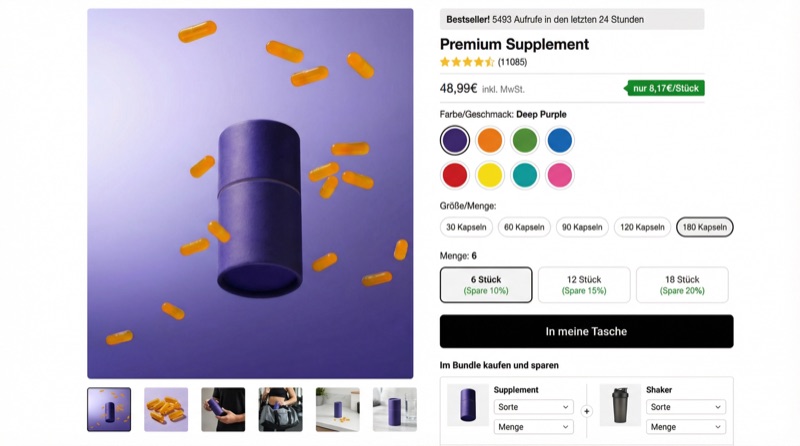
Task: Pick the teal color swatch
Action: click(x=525, y=175)
